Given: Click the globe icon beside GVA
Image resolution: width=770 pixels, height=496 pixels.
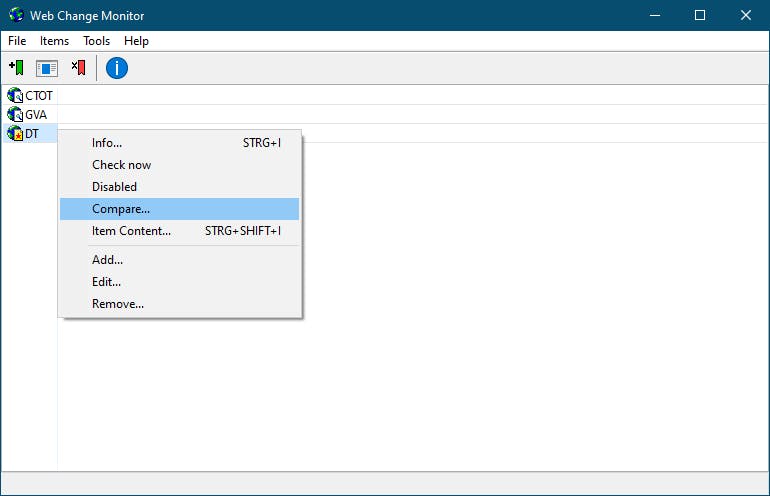Looking at the screenshot, I should pos(15,114).
